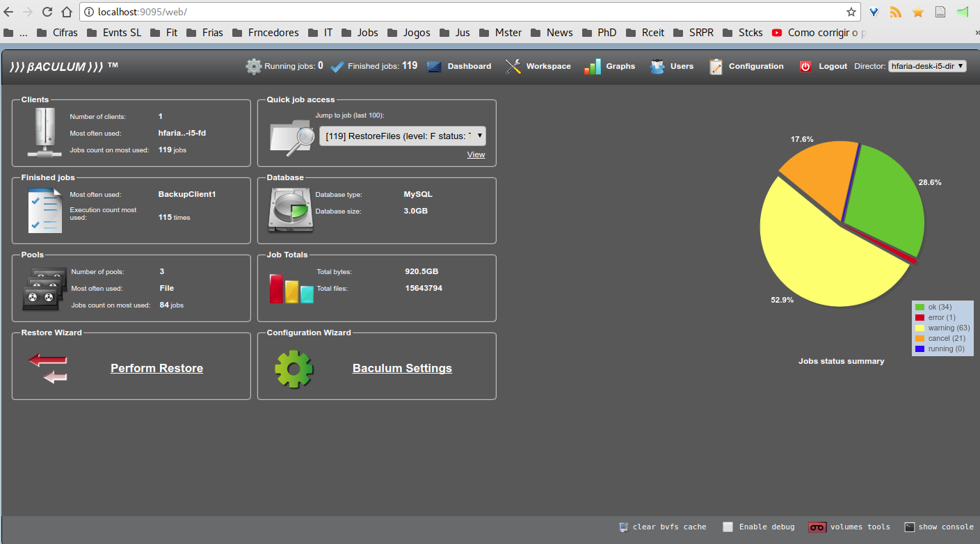Click the Users people icon

pos(657,66)
